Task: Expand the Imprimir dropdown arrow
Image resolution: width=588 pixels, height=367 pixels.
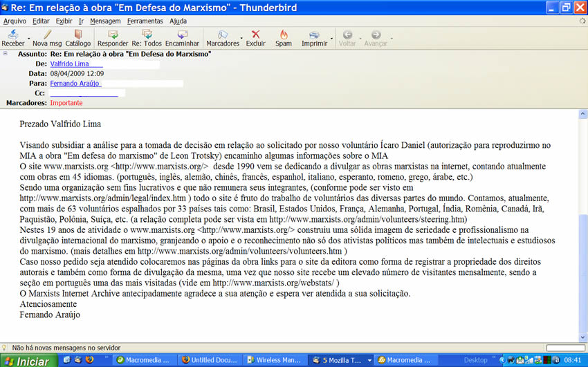Action: [x=332, y=38]
